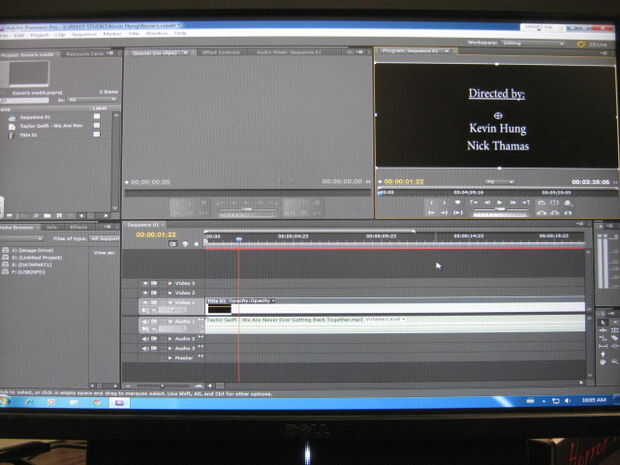This screenshot has height=465, width=620.
Task: Click the Title 01 clip on Video 1
Action: coord(395,306)
